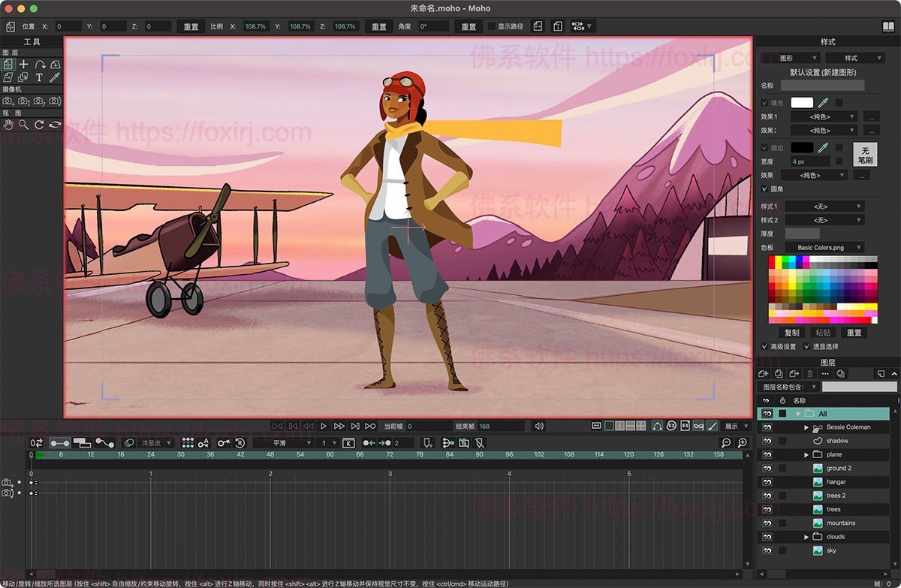Toggle the 显示路径 checkbox
The image size is (901, 588).
tap(492, 26)
